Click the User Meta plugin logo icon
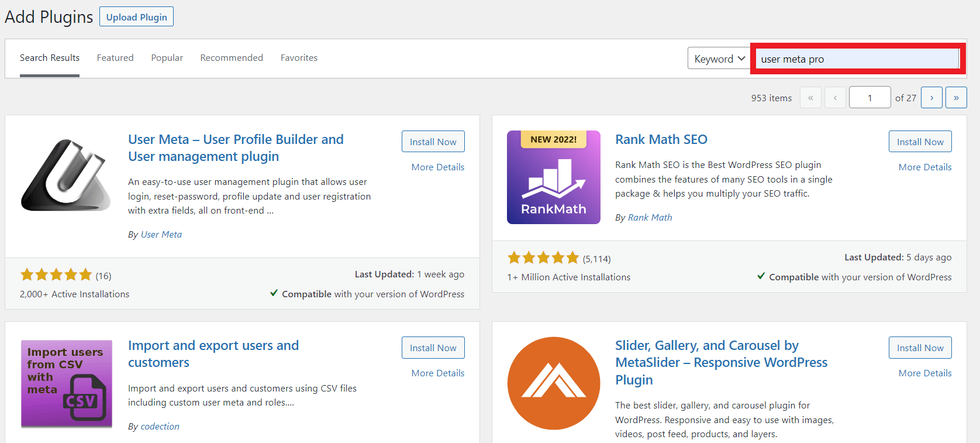Viewport: 980px width, 443px height. pos(66,176)
